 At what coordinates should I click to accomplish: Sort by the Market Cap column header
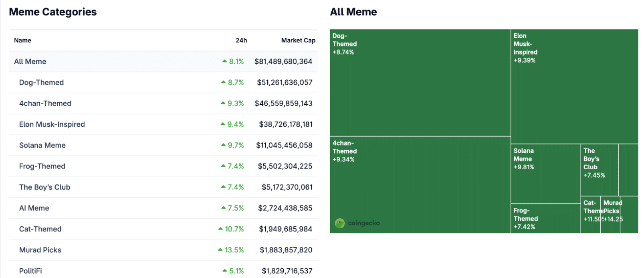coord(298,41)
